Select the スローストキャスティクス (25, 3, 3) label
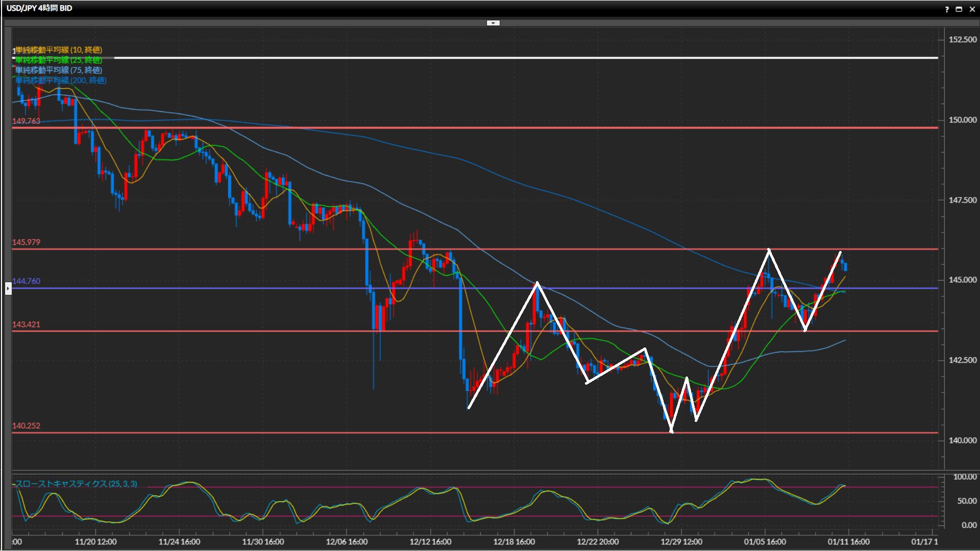980x551 pixels. pyautogui.click(x=77, y=484)
